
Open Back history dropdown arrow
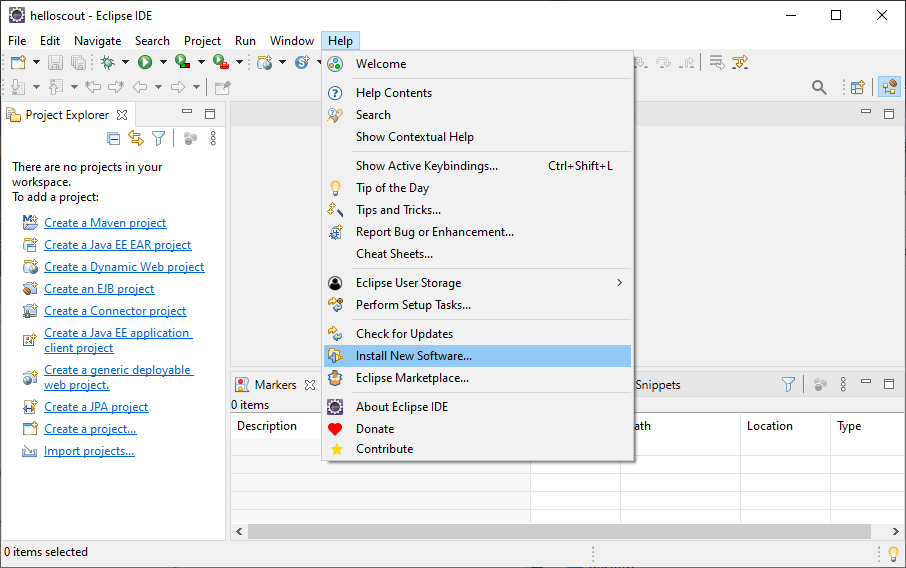[158, 87]
